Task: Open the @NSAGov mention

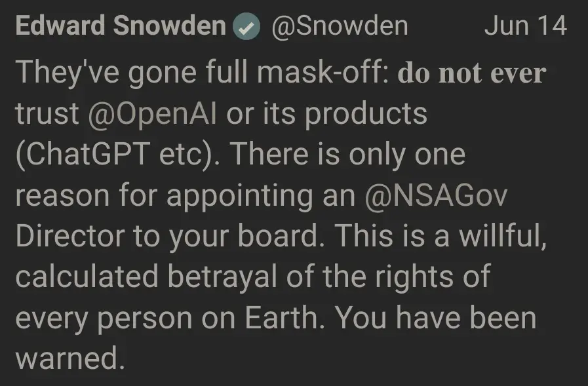Action: pyautogui.click(x=436, y=196)
